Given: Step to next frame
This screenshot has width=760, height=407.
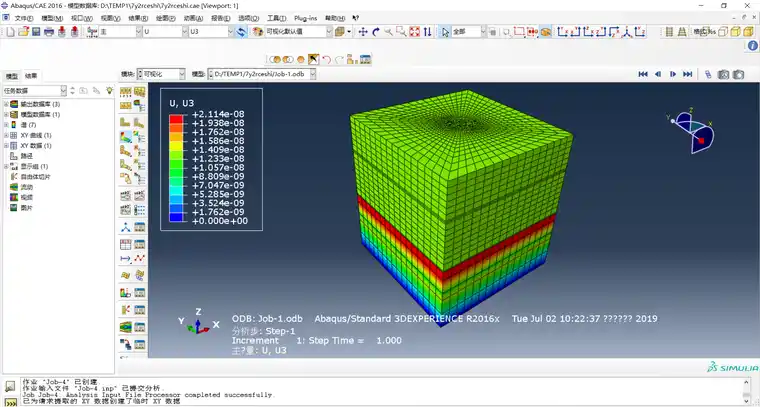Looking at the screenshot, I should click(x=673, y=74).
